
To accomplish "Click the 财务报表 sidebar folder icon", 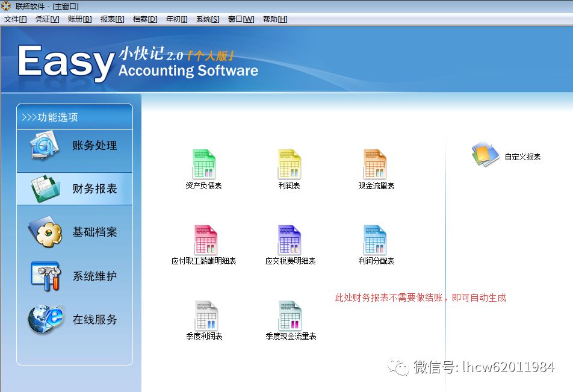I will 46,188.
